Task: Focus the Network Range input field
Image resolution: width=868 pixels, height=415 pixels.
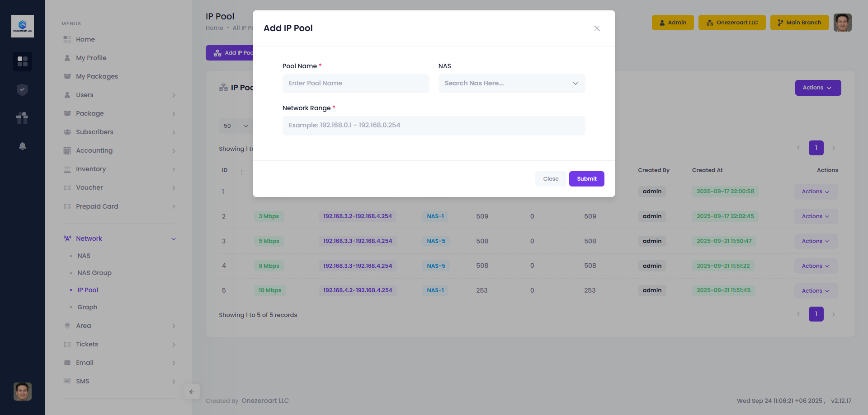Action: [434, 126]
